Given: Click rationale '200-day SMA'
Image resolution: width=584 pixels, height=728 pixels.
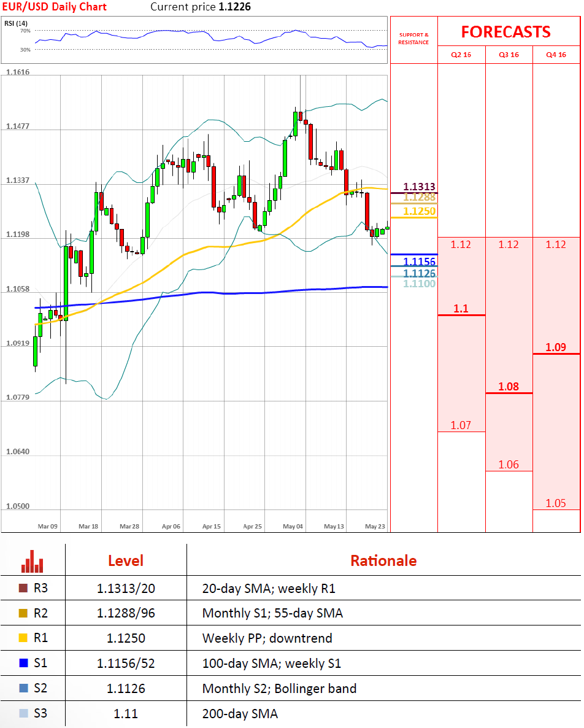Looking at the screenshot, I should click(x=240, y=714).
